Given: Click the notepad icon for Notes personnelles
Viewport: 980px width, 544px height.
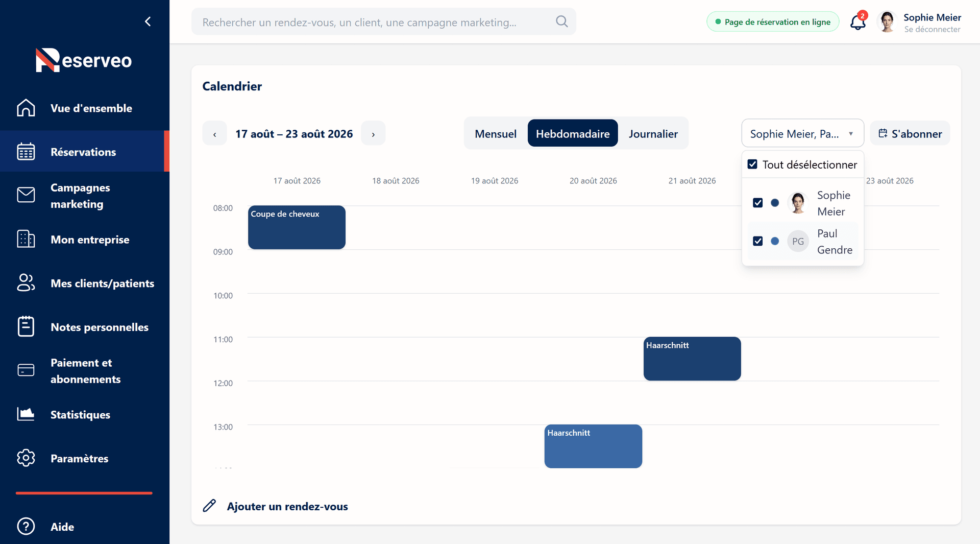Looking at the screenshot, I should tap(26, 327).
